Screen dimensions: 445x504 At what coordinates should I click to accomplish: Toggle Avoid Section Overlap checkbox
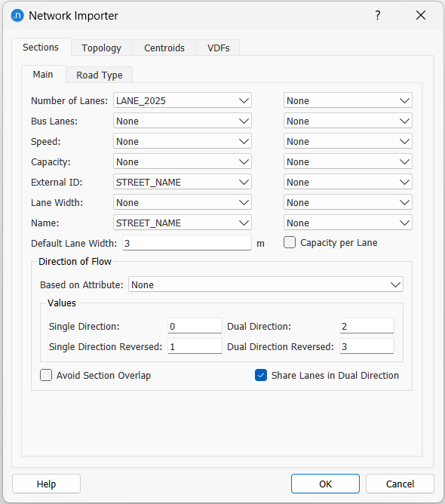click(46, 375)
